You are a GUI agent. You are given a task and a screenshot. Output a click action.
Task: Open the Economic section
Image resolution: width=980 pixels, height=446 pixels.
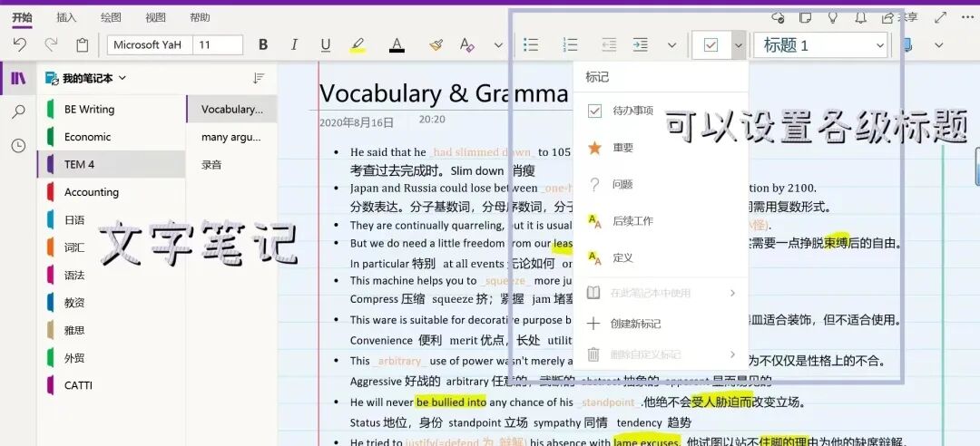(x=112, y=137)
